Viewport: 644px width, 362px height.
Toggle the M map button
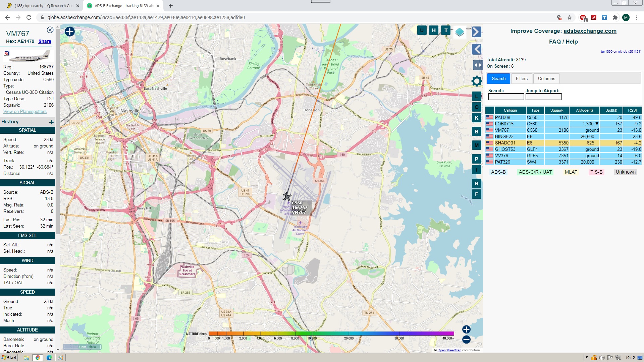point(476,145)
